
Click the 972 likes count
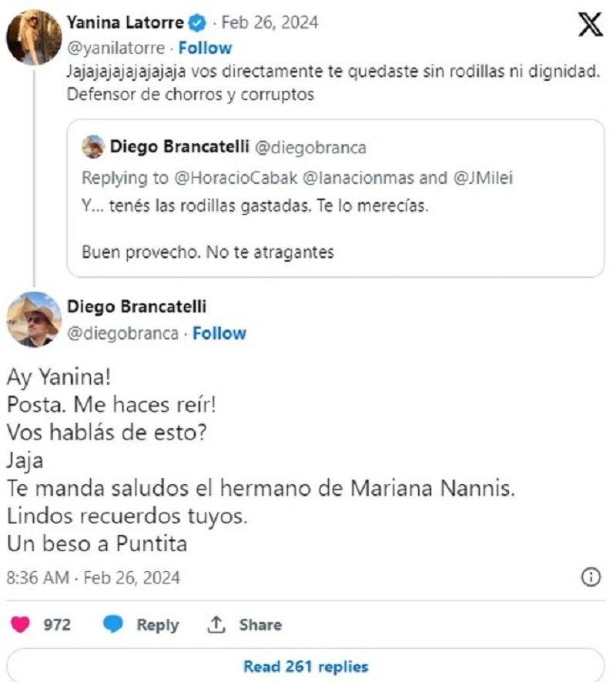coord(57,624)
